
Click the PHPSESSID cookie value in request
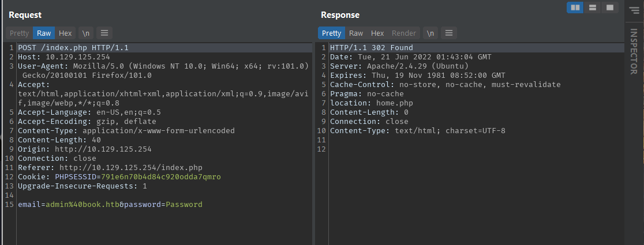[161, 177]
